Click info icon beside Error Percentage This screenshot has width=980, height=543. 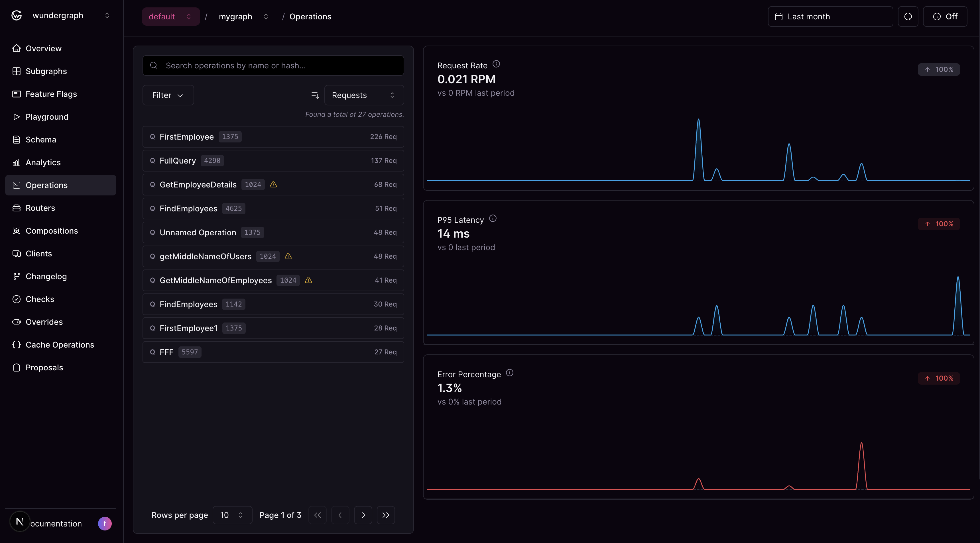(x=510, y=373)
